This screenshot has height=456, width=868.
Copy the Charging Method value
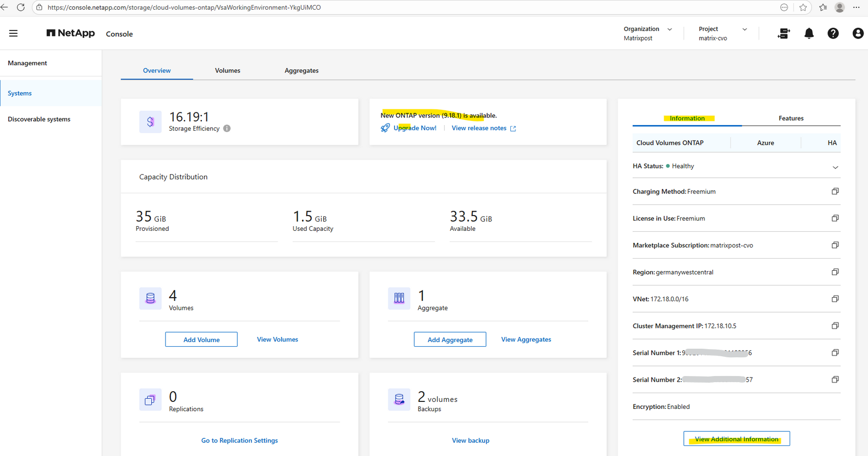coord(835,191)
